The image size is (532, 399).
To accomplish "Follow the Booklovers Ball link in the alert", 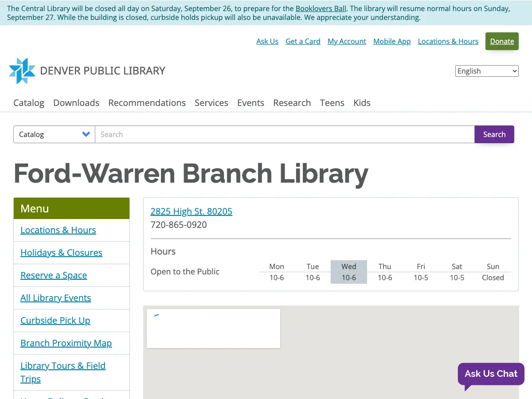I will tap(321, 8).
